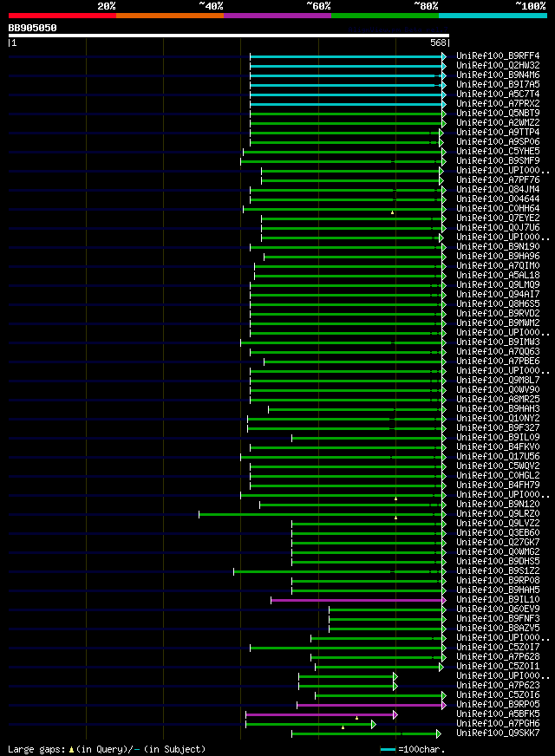
Task: Open hit UniRef100_B9N120
Action: (x=498, y=505)
